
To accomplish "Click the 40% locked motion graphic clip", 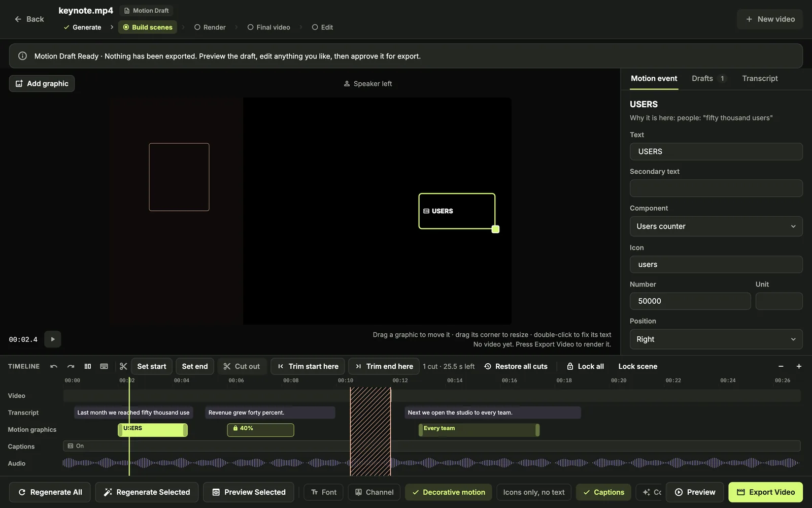I will (260, 430).
